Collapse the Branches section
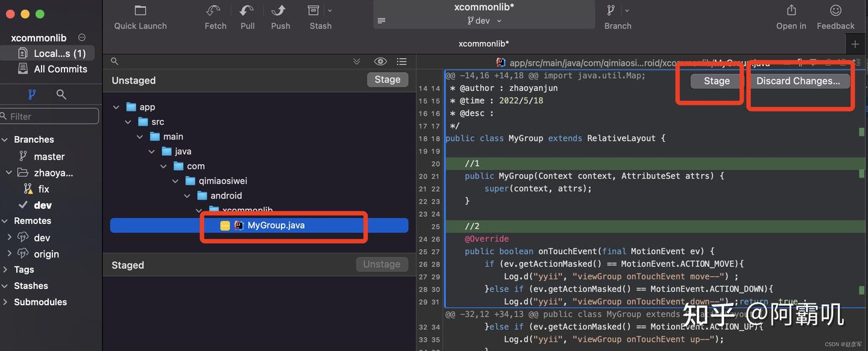Viewport: 868px width, 351px height. click(5, 139)
